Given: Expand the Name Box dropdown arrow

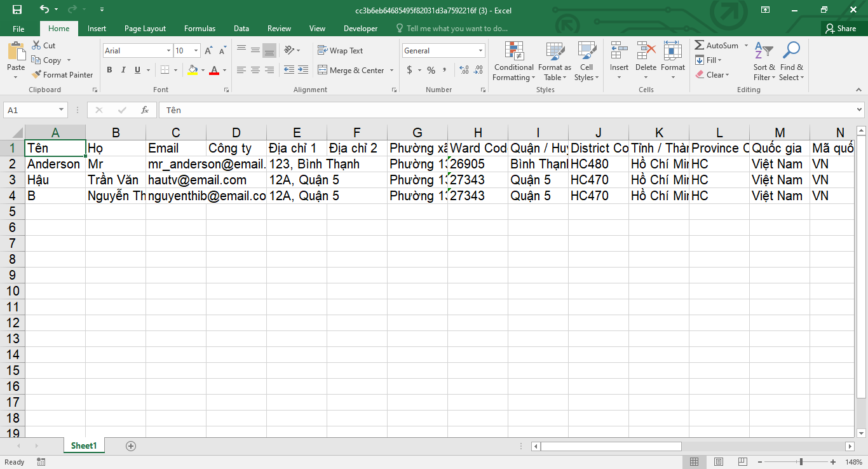Looking at the screenshot, I should click(61, 110).
